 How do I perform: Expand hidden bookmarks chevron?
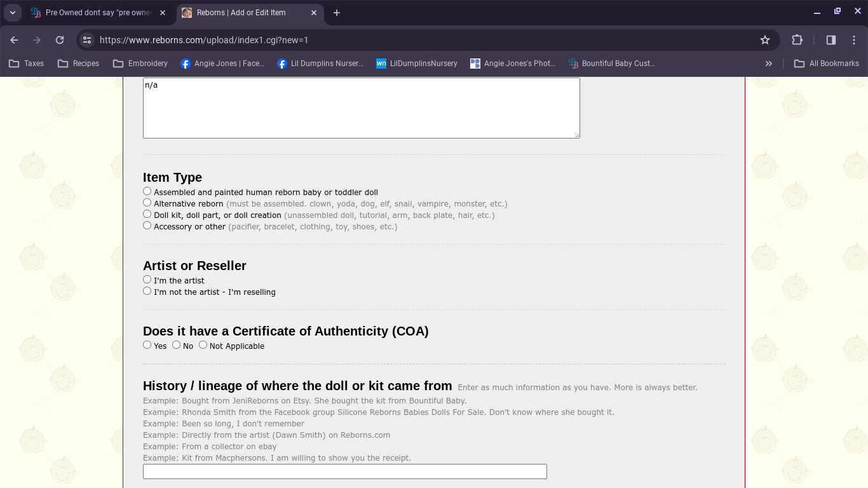[x=768, y=64]
